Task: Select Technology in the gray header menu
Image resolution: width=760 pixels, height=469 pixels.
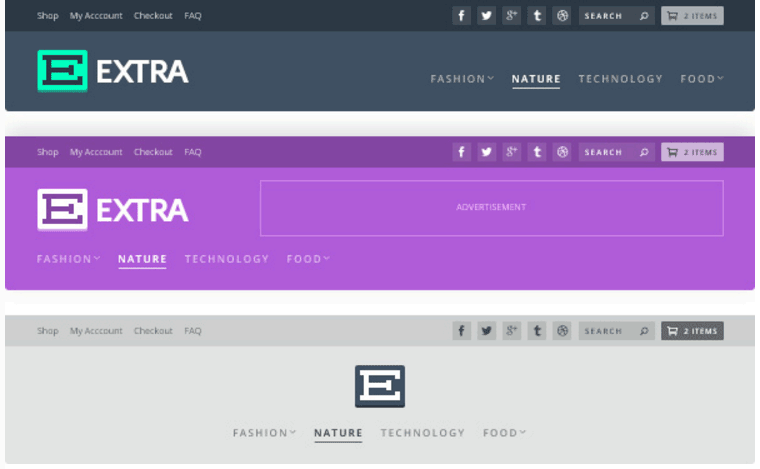Action: click(423, 433)
